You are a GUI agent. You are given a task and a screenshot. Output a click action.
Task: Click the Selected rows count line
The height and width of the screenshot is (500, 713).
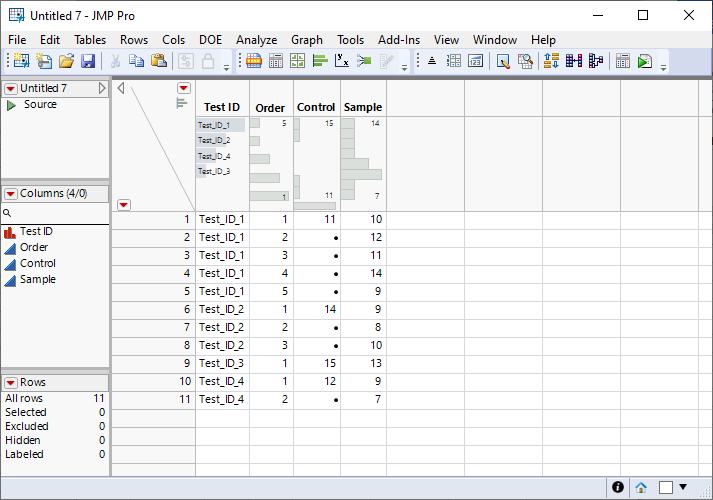coord(55,412)
